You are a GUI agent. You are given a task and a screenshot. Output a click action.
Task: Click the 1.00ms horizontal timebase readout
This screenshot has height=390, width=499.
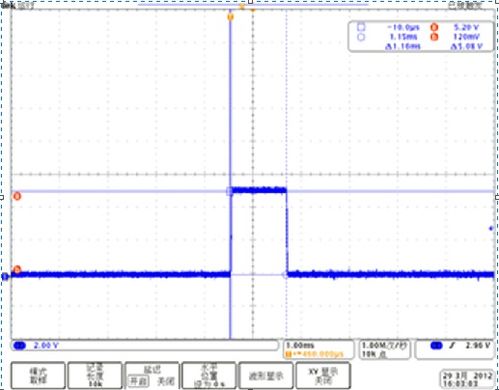(x=318, y=350)
